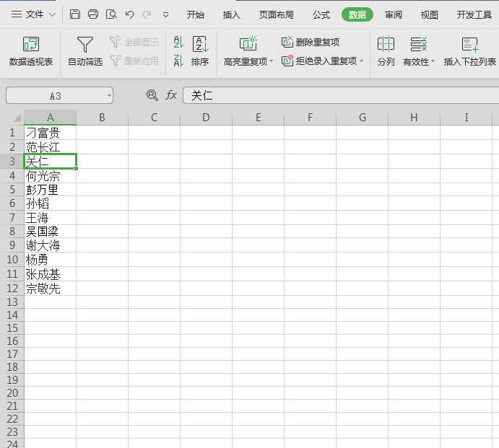Select the 数据 tab
This screenshot has width=499, height=448.
(357, 14)
